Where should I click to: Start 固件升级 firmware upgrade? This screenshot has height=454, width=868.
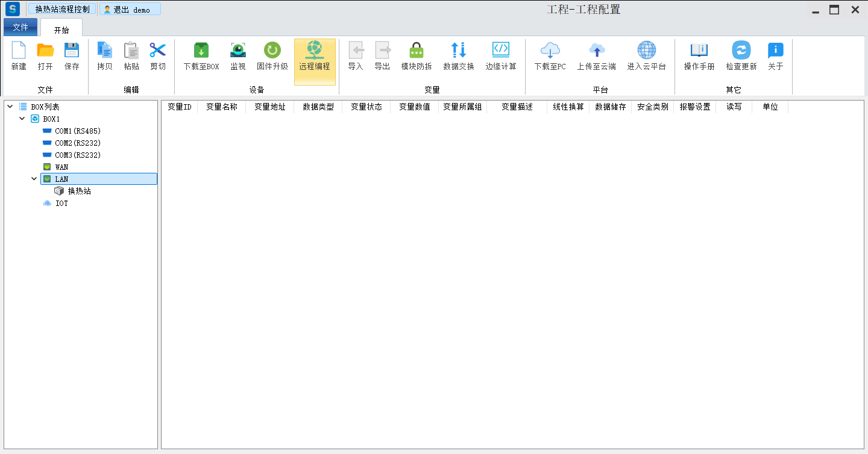[x=272, y=51]
